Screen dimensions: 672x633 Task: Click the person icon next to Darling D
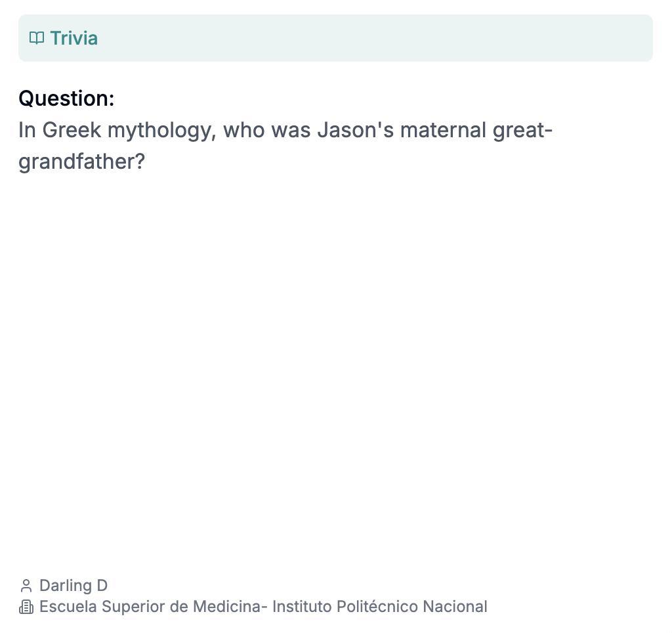click(x=26, y=586)
